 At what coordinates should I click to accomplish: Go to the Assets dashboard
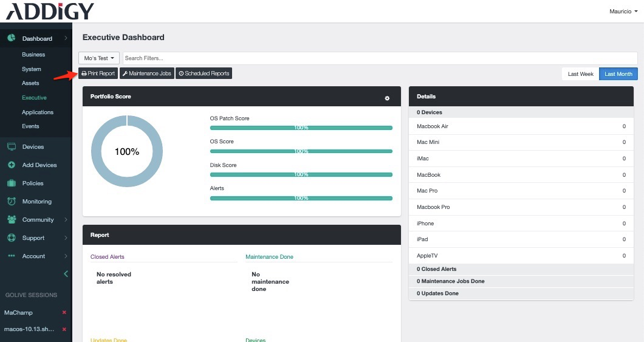(30, 83)
